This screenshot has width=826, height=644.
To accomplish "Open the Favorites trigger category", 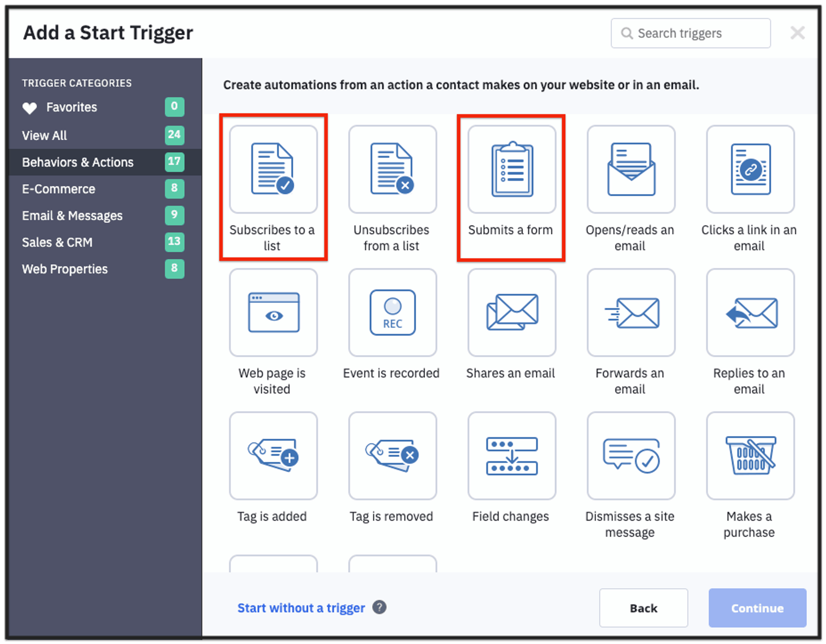I will point(71,107).
